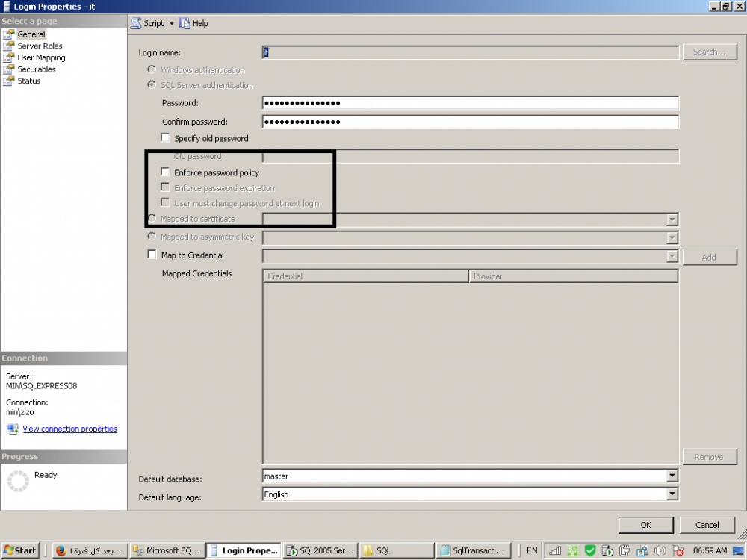Viewport: 747px width, 560px height.
Task: Click the Old password field
Action: point(470,156)
